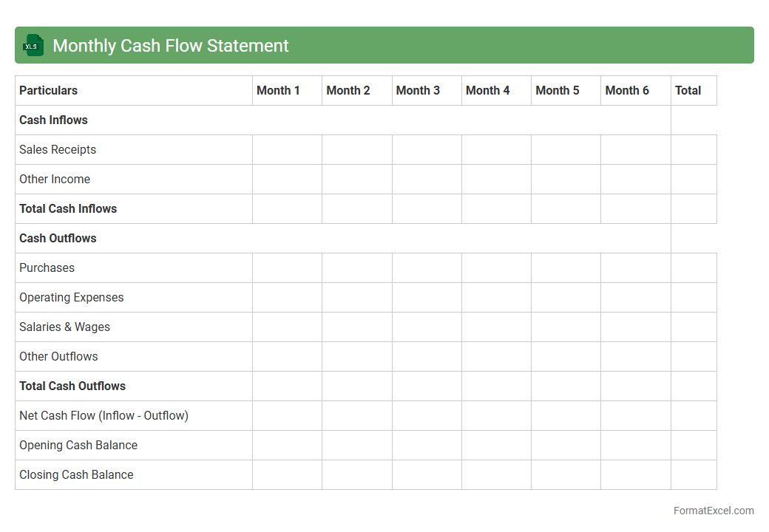Click the Monthly Cash Flow Statement title
This screenshot has height=532, width=769.
171,46
